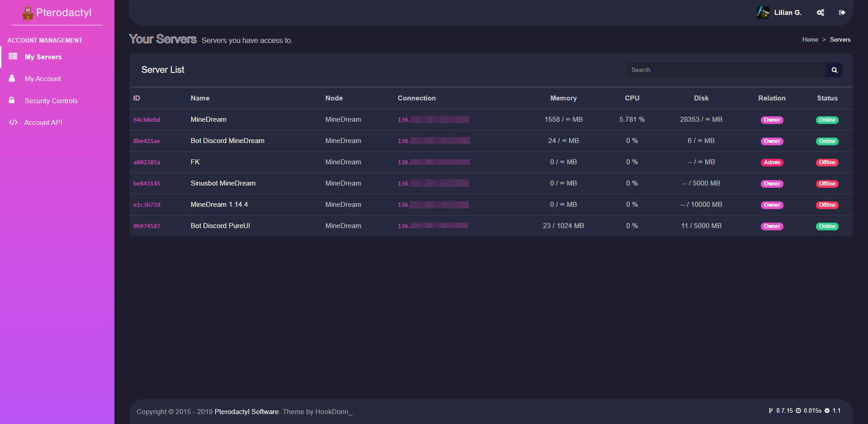The width and height of the screenshot is (868, 424).
Task: Go to Account API page
Action: pos(43,123)
